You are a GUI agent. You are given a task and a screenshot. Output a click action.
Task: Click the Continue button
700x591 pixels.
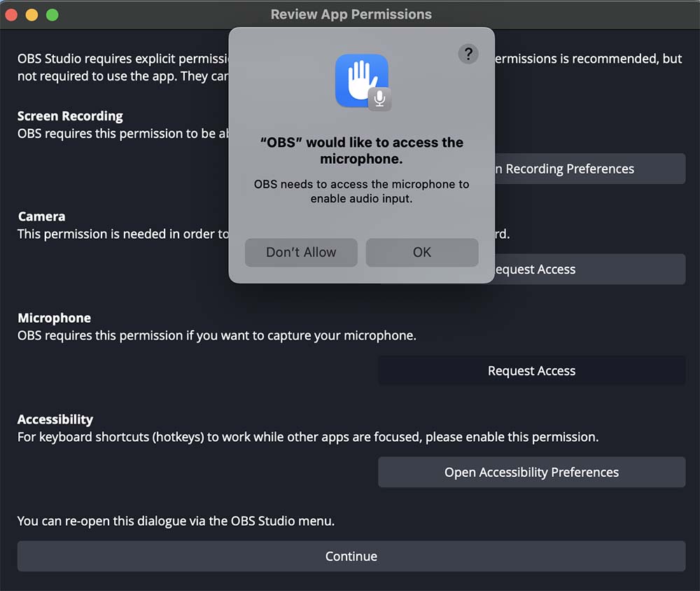point(351,556)
